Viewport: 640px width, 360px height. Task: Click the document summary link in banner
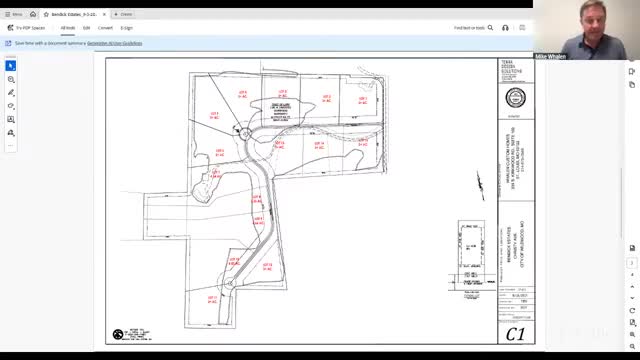115,43
